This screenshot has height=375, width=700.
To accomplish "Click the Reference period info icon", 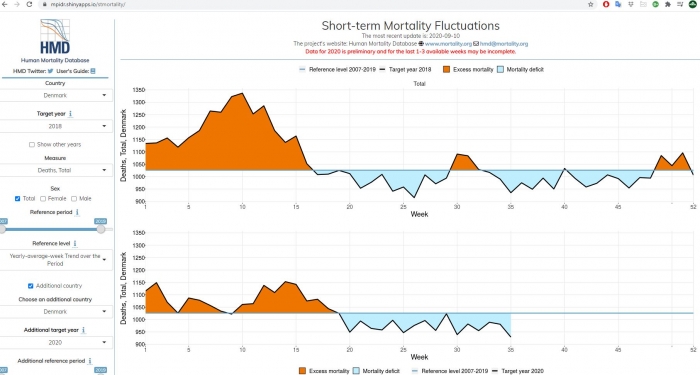I will tap(77, 212).
